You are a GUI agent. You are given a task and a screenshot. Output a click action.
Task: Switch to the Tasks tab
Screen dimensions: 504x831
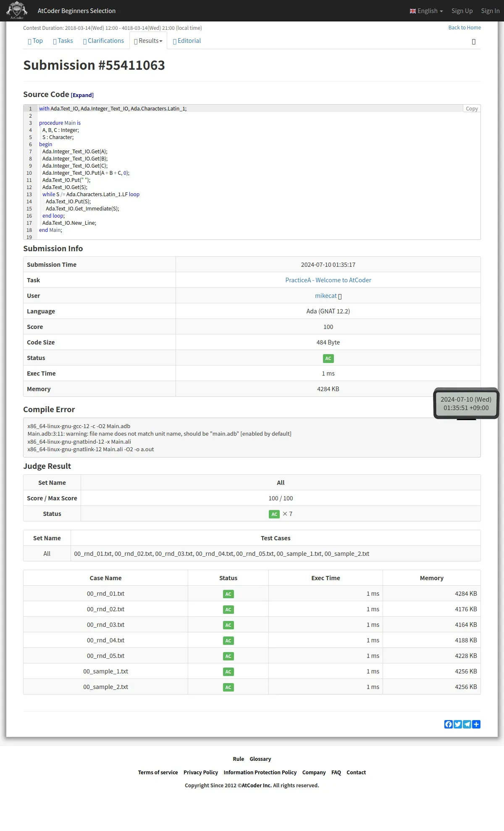63,41
